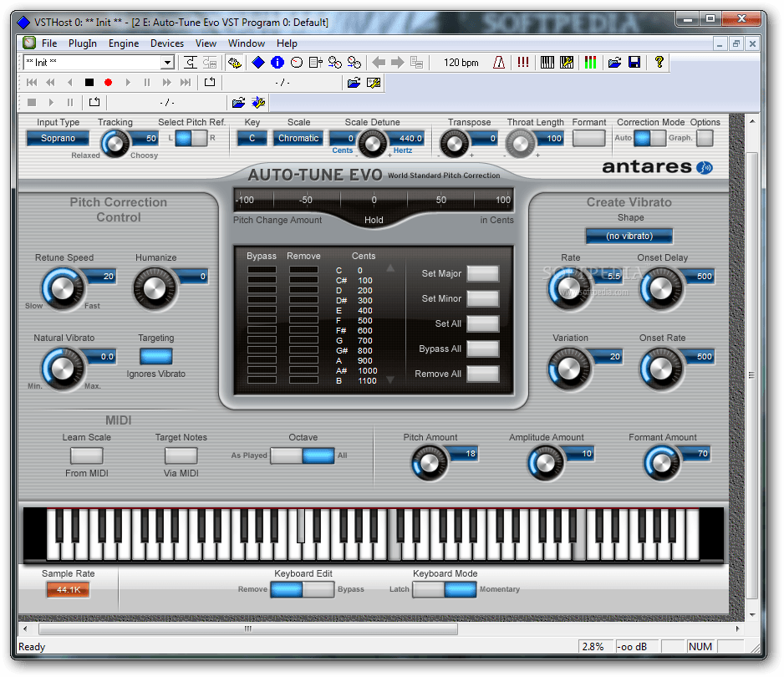This screenshot has width=784, height=677.
Task: Click the 44.1K Sample Rate display
Action: (x=67, y=589)
